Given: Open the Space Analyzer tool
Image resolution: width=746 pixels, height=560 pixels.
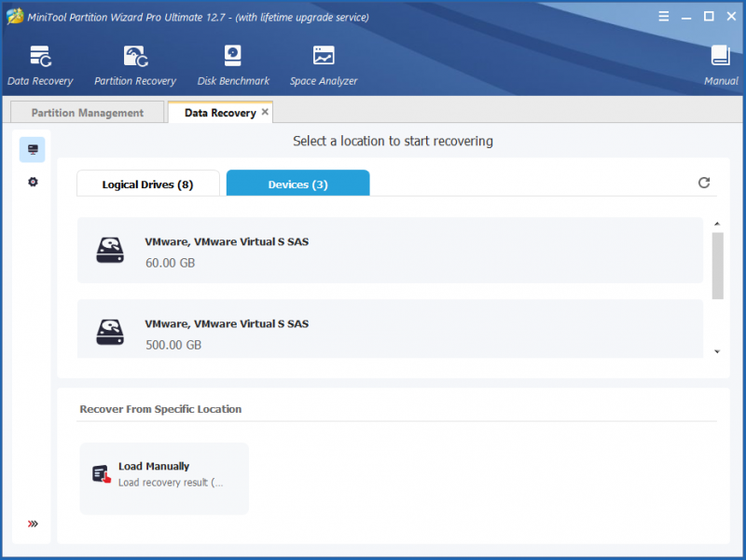Looking at the screenshot, I should click(x=324, y=65).
